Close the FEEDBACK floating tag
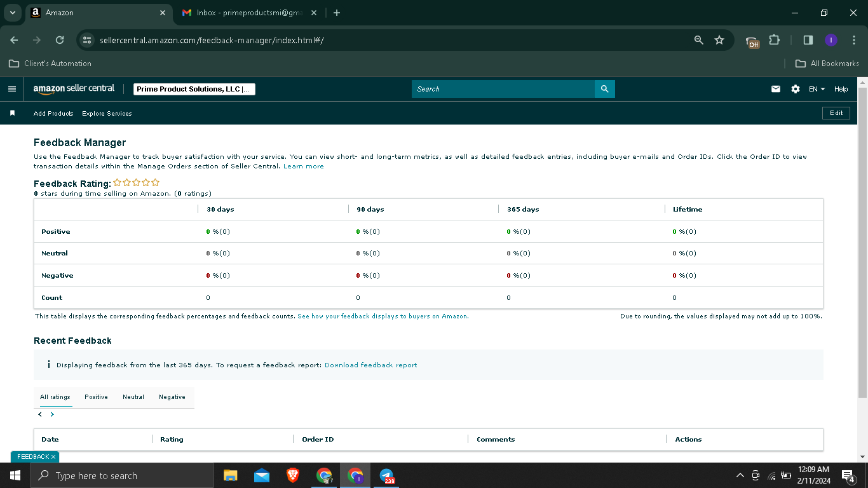This screenshot has height=488, width=868. click(53, 457)
